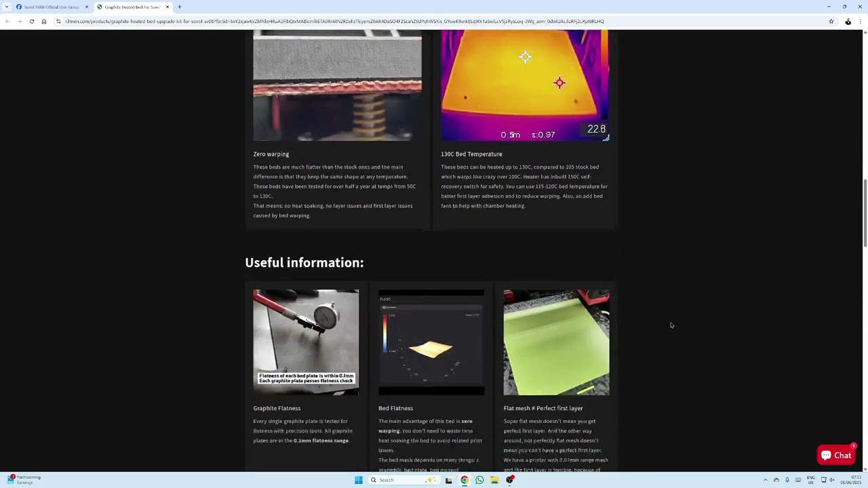The image size is (868, 488).
Task: Click the 'Zero warping' heading
Action: point(271,154)
